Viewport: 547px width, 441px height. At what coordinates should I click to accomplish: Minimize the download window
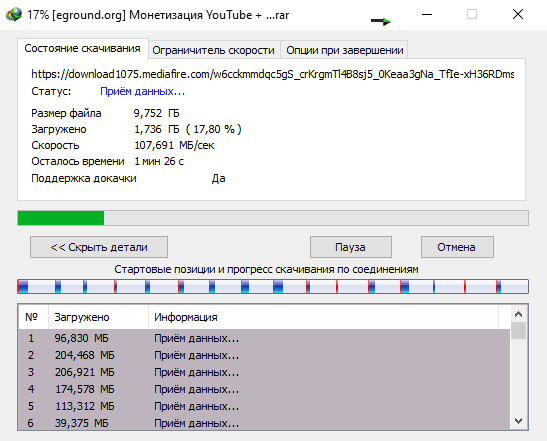click(x=427, y=15)
